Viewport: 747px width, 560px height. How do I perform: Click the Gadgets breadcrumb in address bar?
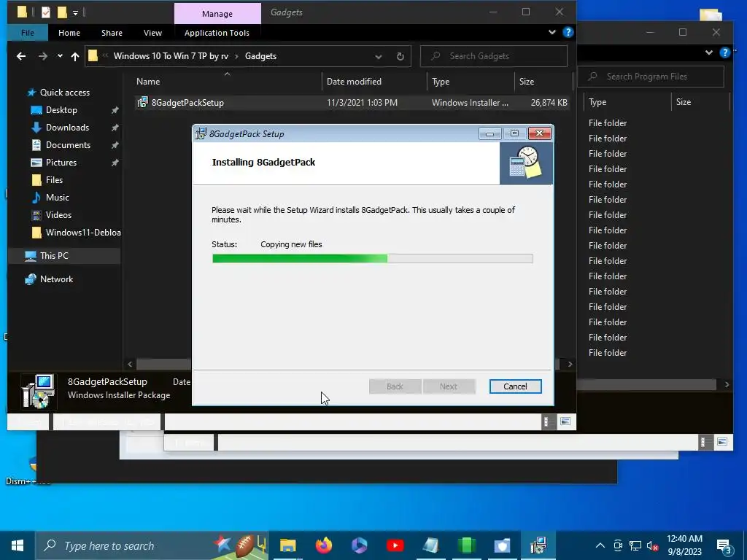[260, 56]
